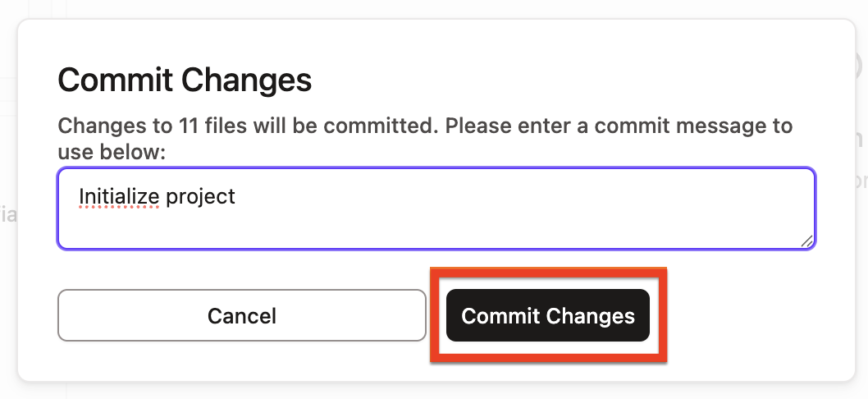The image size is (868, 399).
Task: Click the word "project" in the message
Action: [200, 197]
